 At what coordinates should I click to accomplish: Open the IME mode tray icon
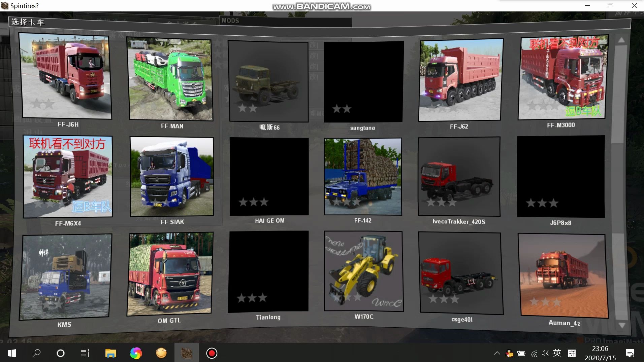pos(572,353)
